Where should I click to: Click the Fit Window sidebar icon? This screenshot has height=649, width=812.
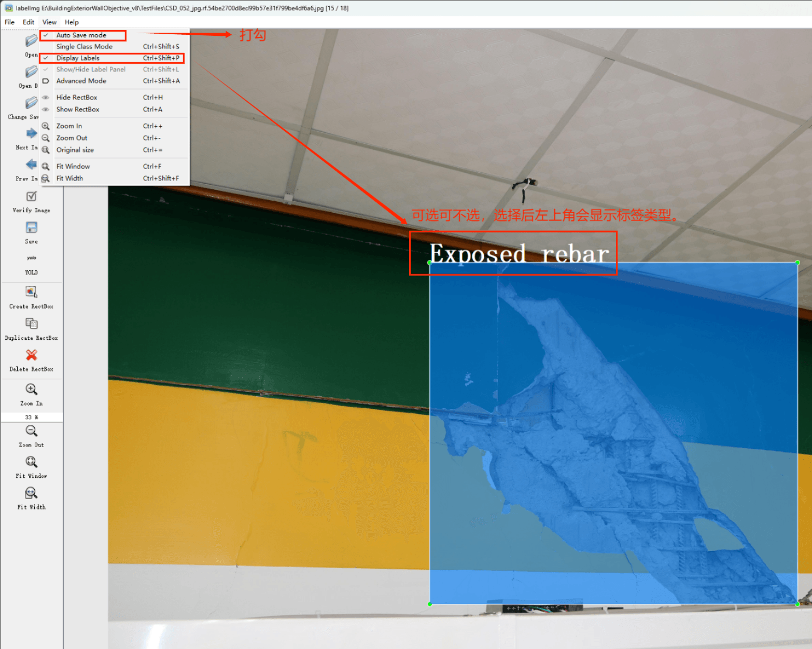click(x=31, y=462)
